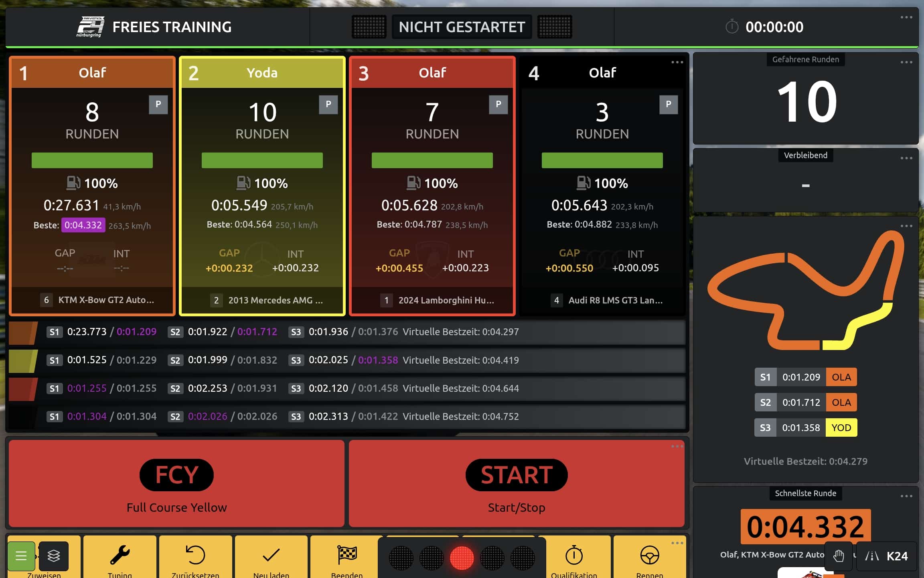Toggle pit 'P' badge for Yoda
924x578 pixels.
(328, 104)
